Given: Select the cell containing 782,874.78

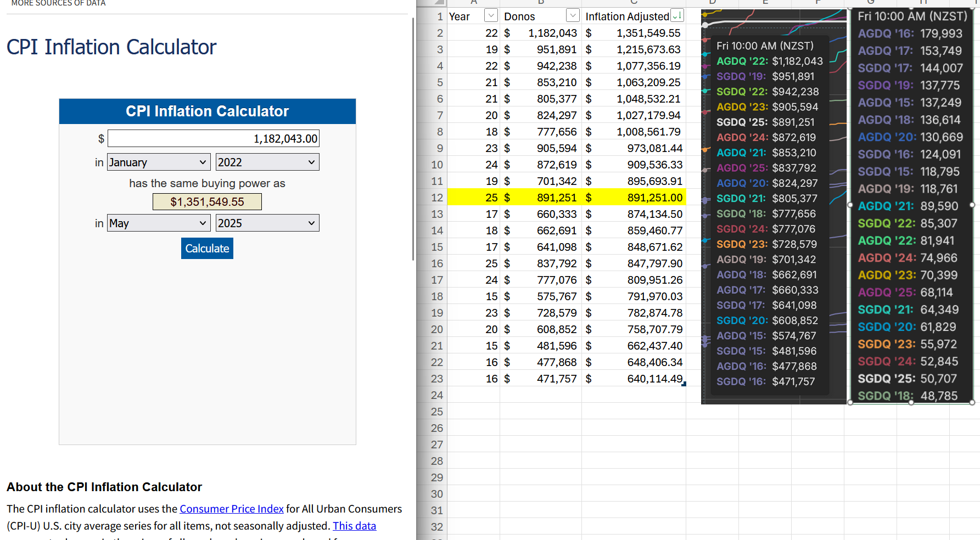Looking at the screenshot, I should (634, 313).
